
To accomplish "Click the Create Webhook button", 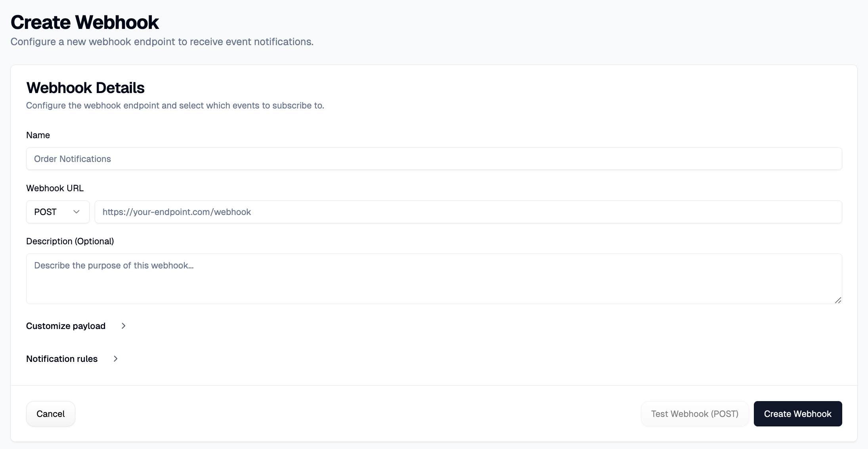I will tap(797, 413).
